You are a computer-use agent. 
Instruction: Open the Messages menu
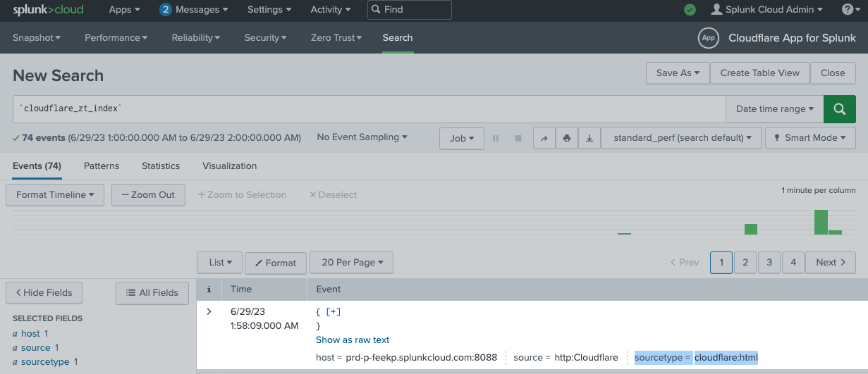pyautogui.click(x=194, y=10)
